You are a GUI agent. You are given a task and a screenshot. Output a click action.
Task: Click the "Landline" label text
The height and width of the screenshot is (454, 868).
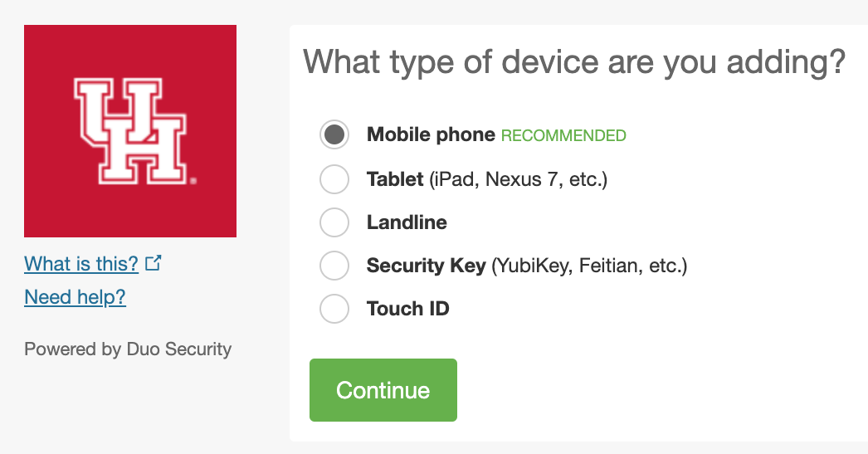(407, 222)
